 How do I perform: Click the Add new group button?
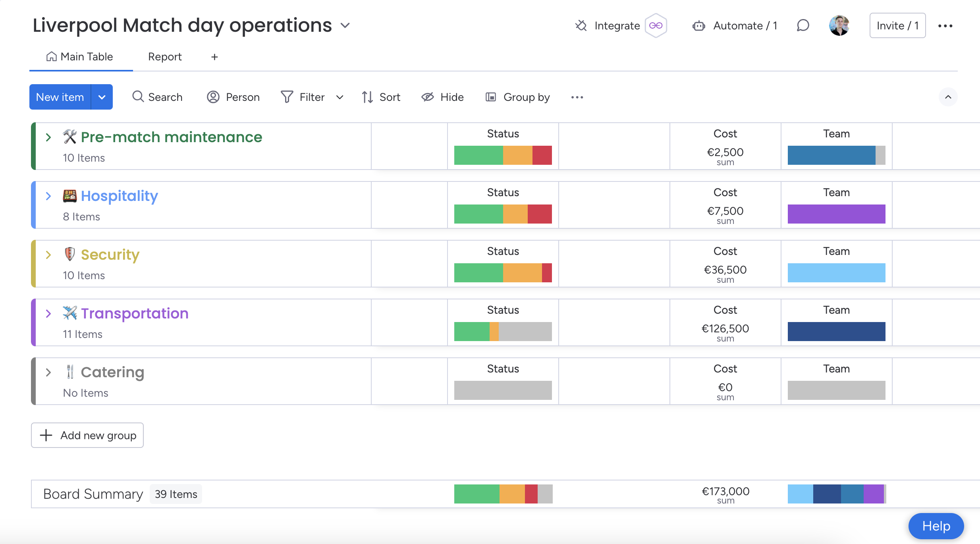pyautogui.click(x=87, y=435)
